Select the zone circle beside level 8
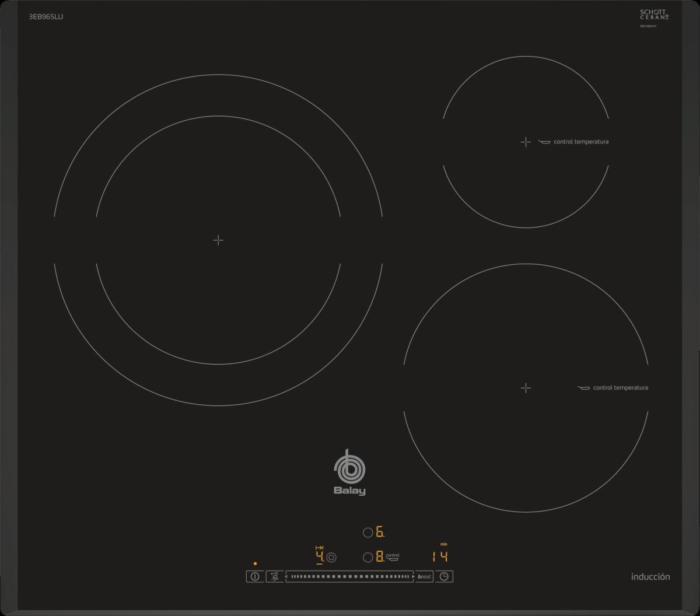This screenshot has width=700, height=616. (x=367, y=557)
